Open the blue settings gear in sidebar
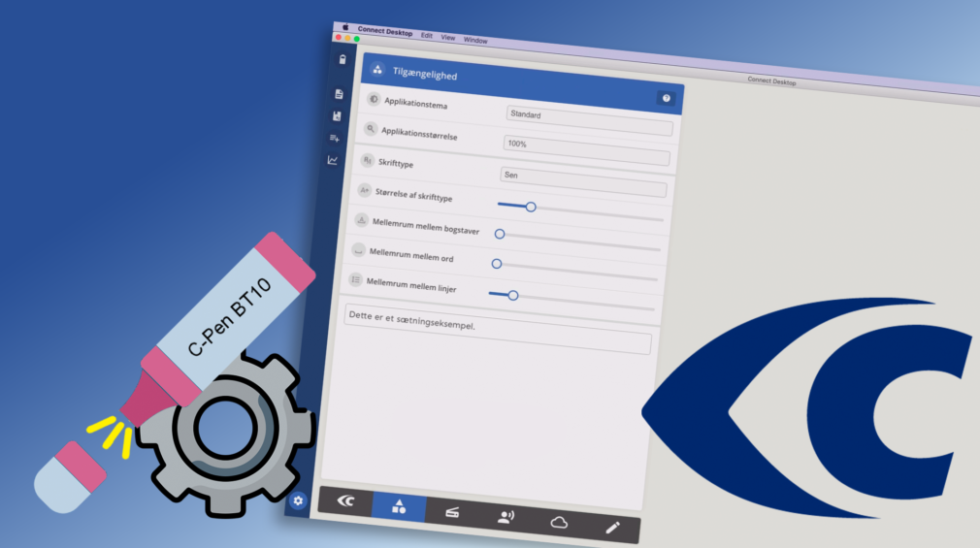Screen dimensions: 980x548 [x=298, y=500]
